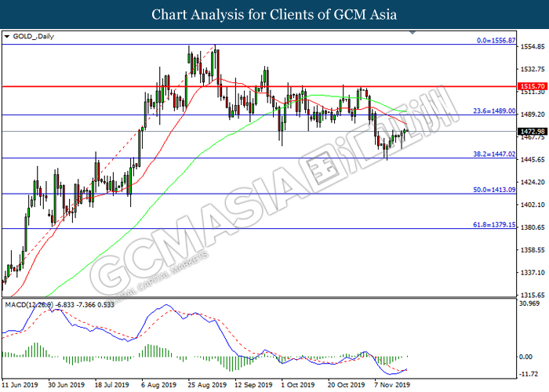Click the 1402.10 price axis value

[533, 205]
